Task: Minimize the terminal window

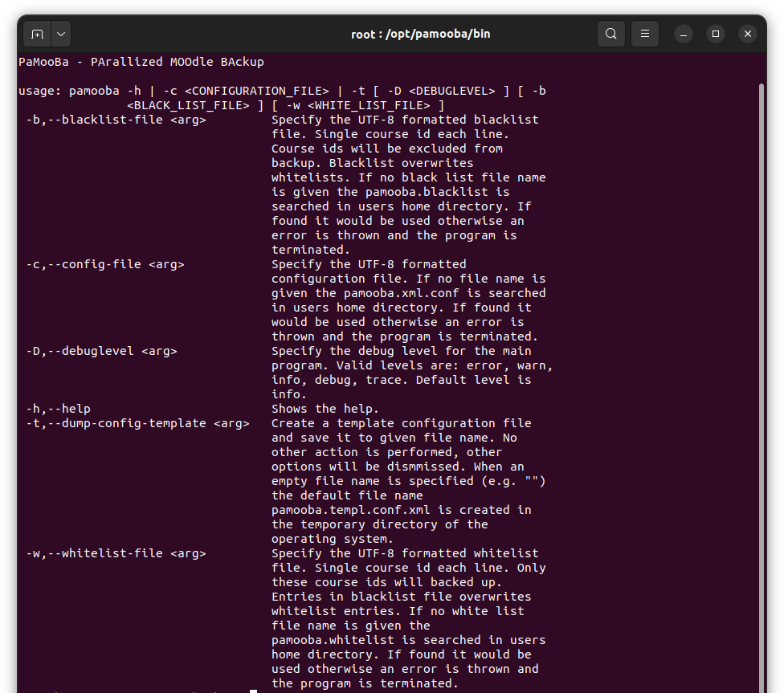Action: (x=684, y=34)
